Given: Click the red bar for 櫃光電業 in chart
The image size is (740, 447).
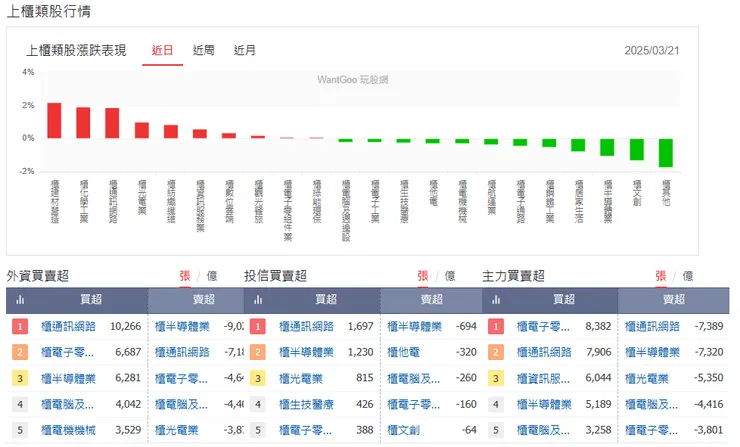Looking at the screenshot, I should [142, 130].
